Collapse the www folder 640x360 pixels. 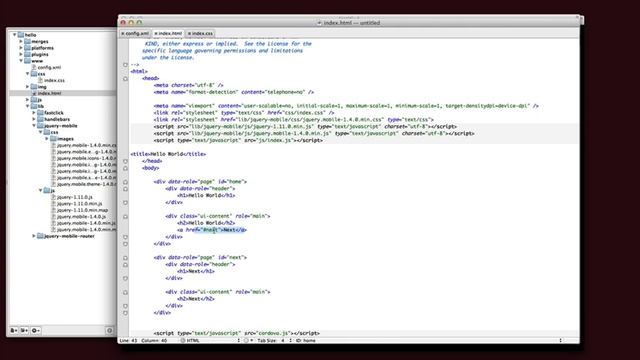coord(21,61)
